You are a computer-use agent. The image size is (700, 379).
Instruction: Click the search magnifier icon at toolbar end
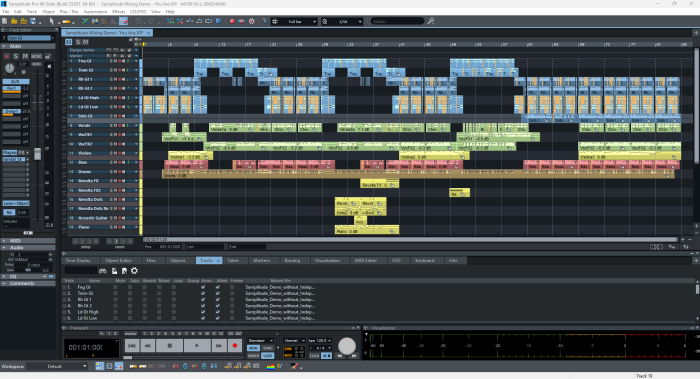[431, 21]
